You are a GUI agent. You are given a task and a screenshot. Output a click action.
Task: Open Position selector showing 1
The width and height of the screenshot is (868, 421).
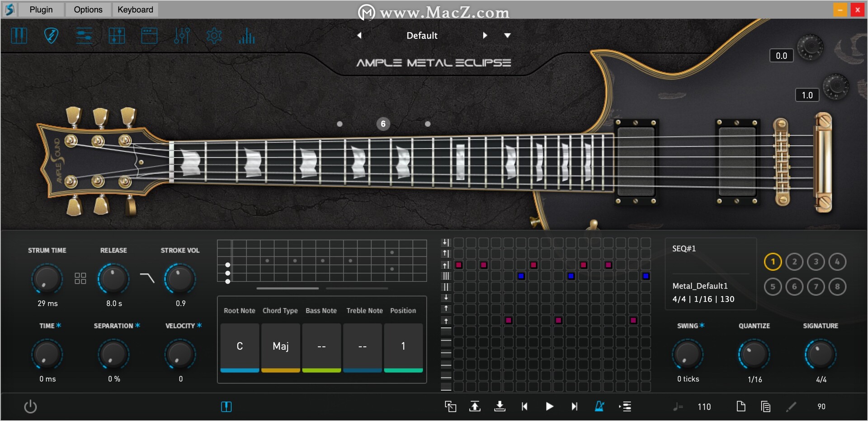(x=403, y=347)
